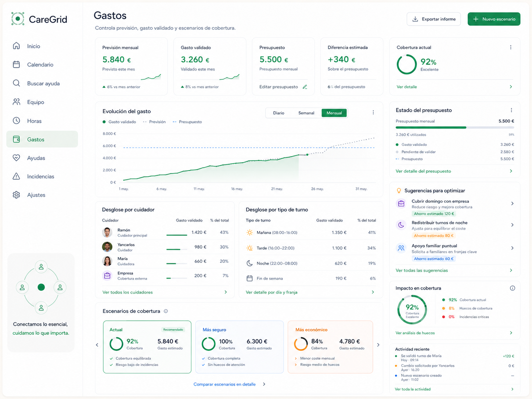
Task: Click the Calendario calendar icon
Action: [16, 64]
